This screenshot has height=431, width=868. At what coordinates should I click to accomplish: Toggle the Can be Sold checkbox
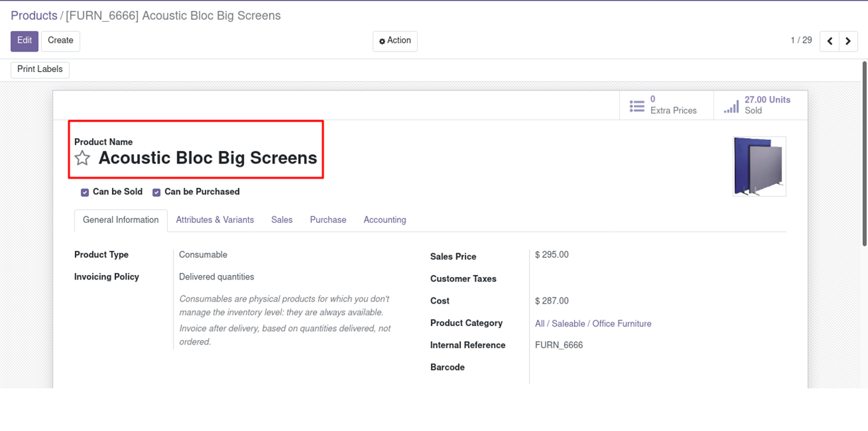click(85, 192)
